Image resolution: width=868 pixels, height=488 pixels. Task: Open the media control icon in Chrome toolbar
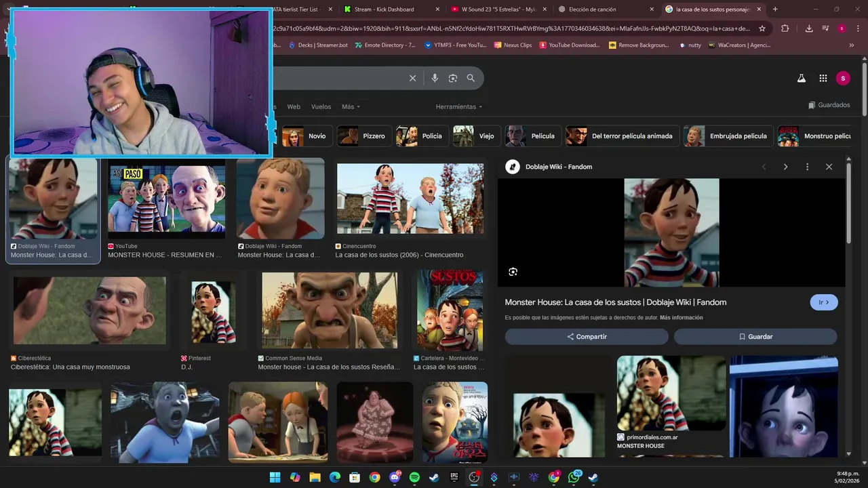pyautogui.click(x=825, y=28)
